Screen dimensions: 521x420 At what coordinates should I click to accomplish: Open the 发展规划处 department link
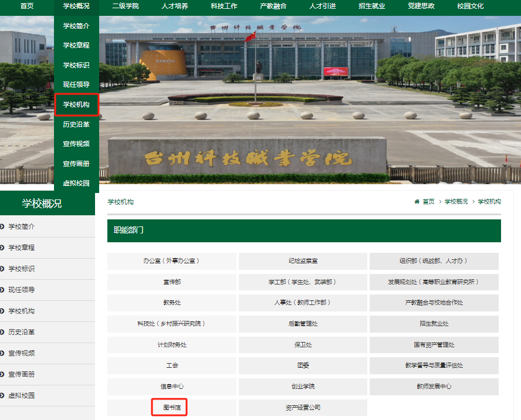point(434,282)
